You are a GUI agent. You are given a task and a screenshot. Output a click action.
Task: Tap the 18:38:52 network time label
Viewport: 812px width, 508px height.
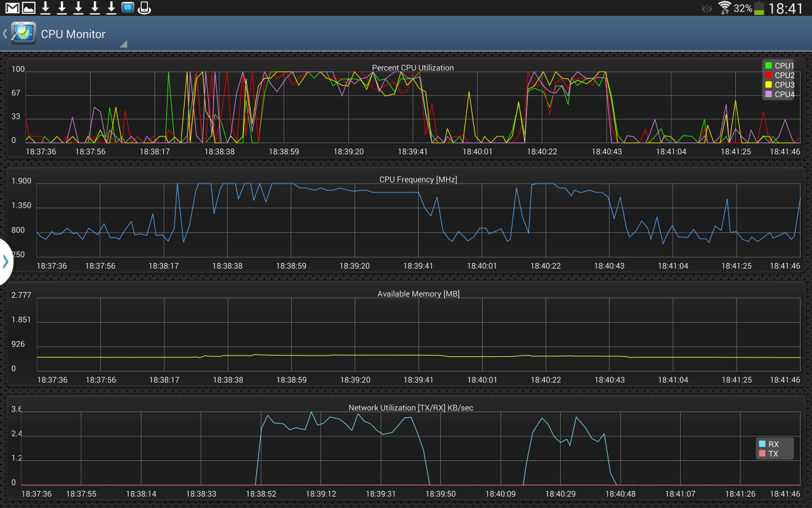tap(261, 493)
